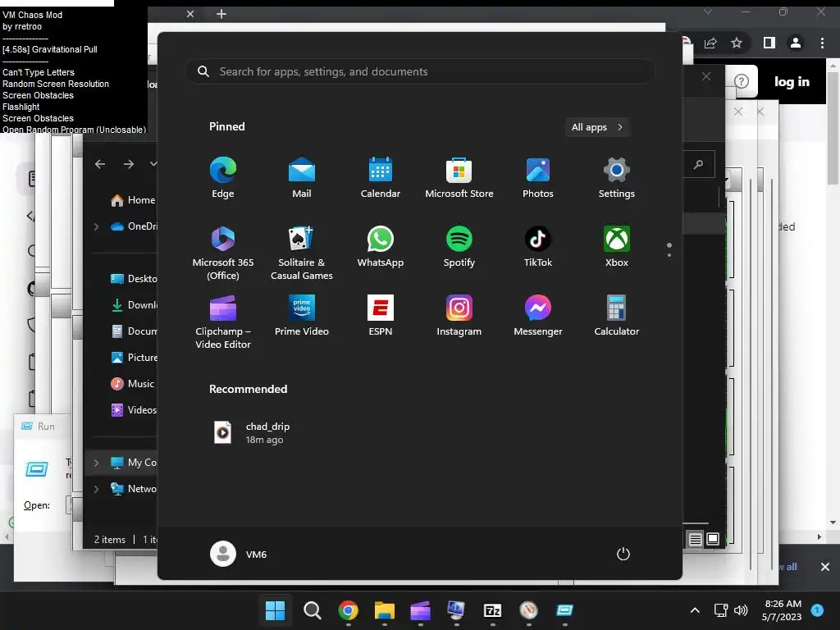The height and width of the screenshot is (630, 840).
Task: Select Home in File Explorer sidebar
Action: [x=133, y=200]
